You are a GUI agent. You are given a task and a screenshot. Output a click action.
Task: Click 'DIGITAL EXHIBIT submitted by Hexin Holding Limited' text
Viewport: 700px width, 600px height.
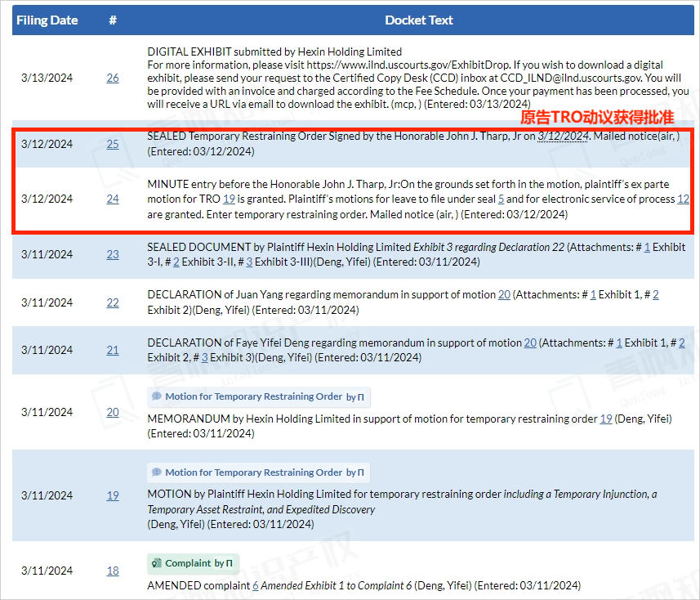(274, 51)
